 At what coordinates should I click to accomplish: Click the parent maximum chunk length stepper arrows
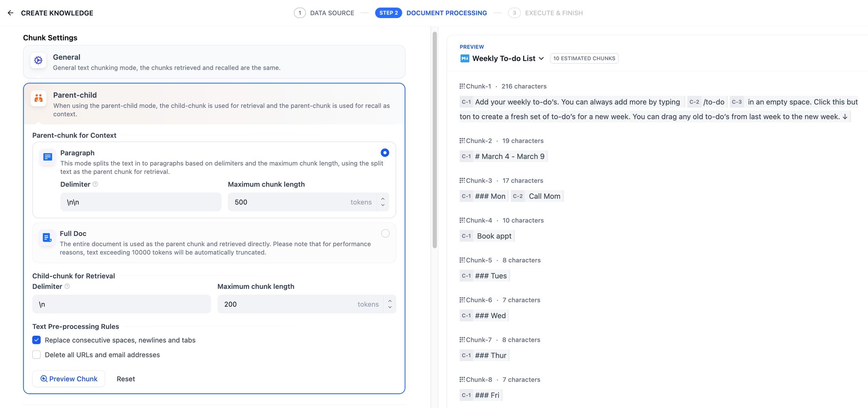click(383, 202)
